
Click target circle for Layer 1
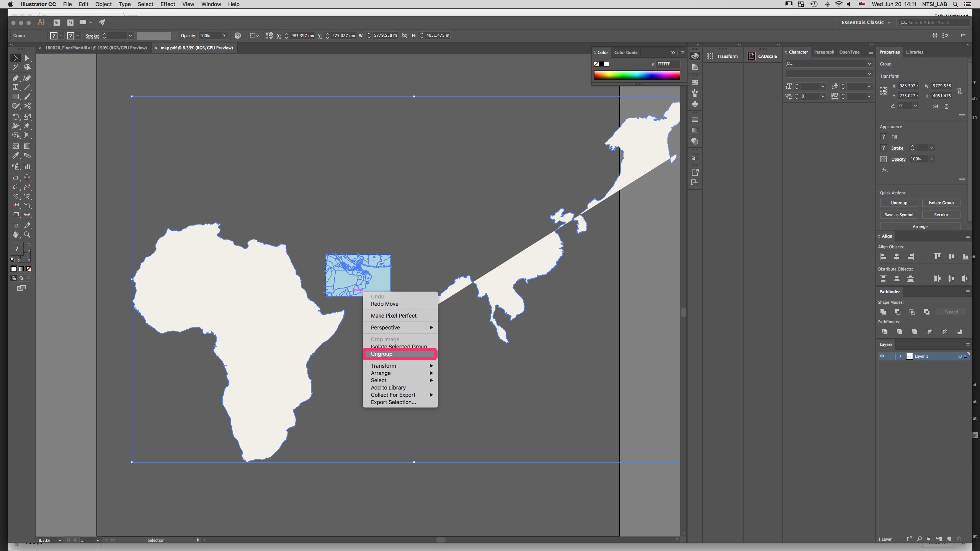(960, 356)
